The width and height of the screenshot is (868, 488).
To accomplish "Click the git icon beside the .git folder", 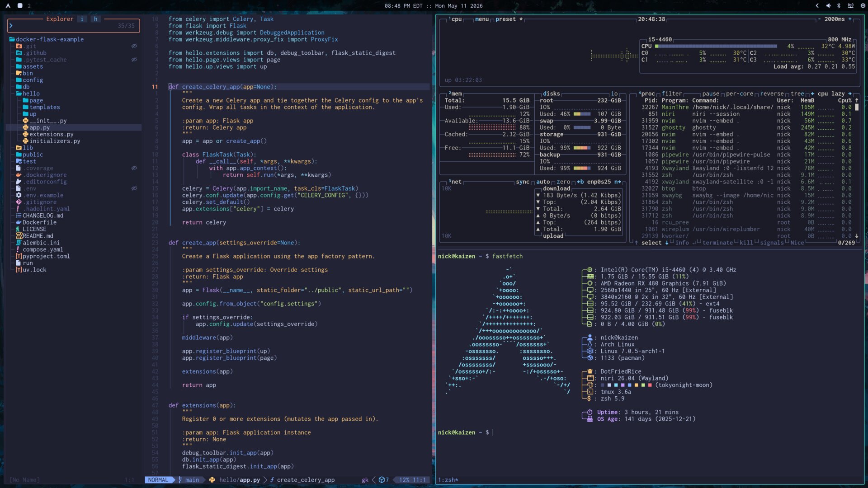I will tap(19, 46).
